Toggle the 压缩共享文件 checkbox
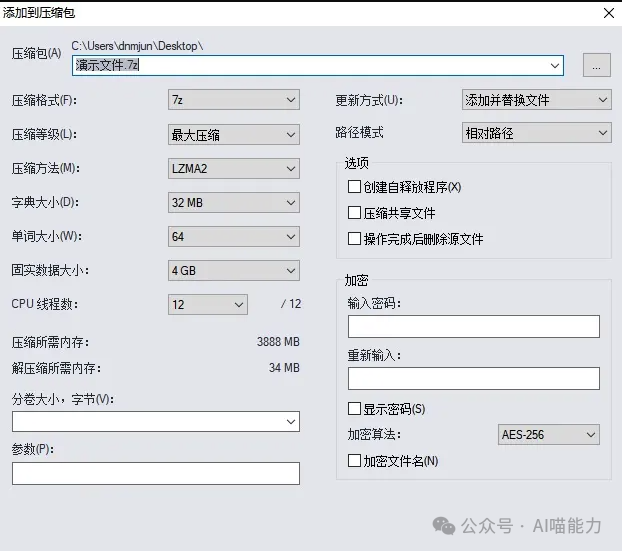Image resolution: width=622 pixels, height=551 pixels. (354, 213)
